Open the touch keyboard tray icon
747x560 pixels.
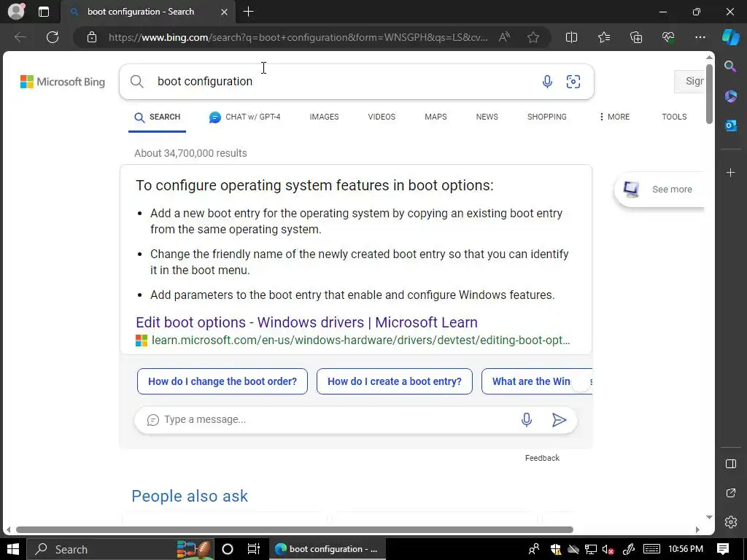coord(651,550)
